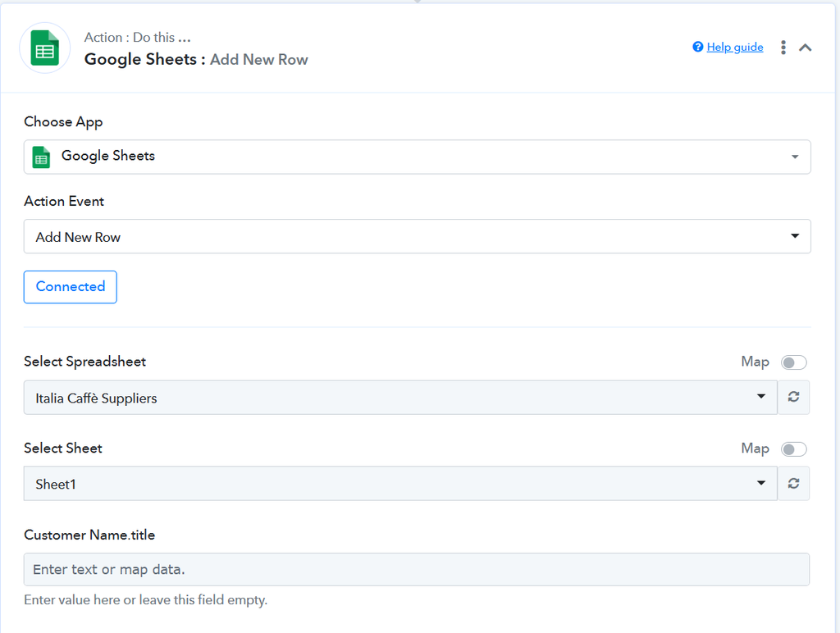The width and height of the screenshot is (840, 633).
Task: Open the Help guide link
Action: 734,47
